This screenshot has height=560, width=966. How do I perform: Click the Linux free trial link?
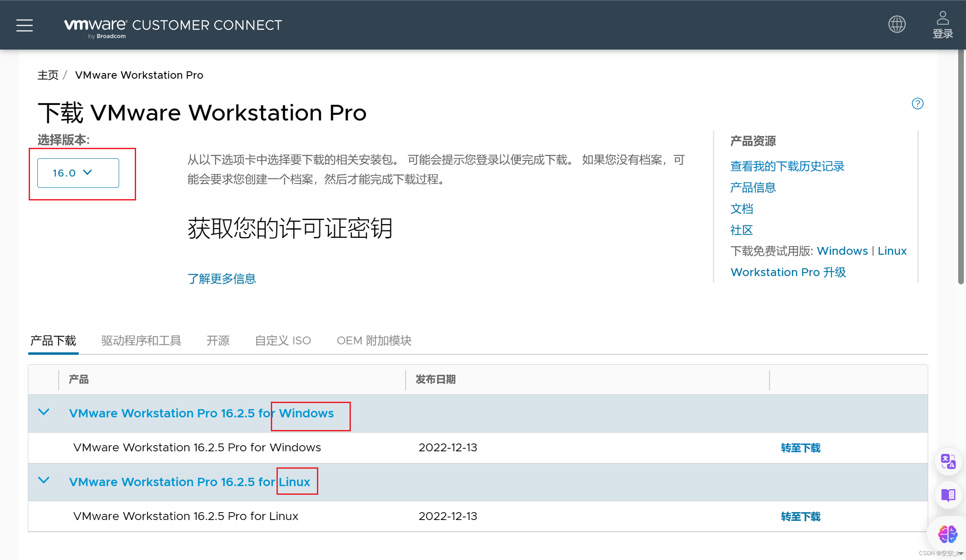tap(892, 251)
